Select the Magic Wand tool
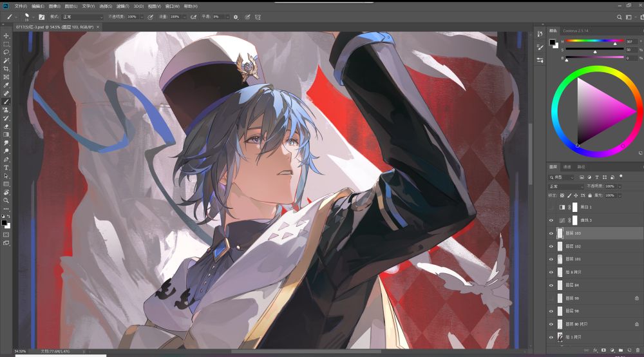This screenshot has width=644, height=357. pyautogui.click(x=6, y=61)
